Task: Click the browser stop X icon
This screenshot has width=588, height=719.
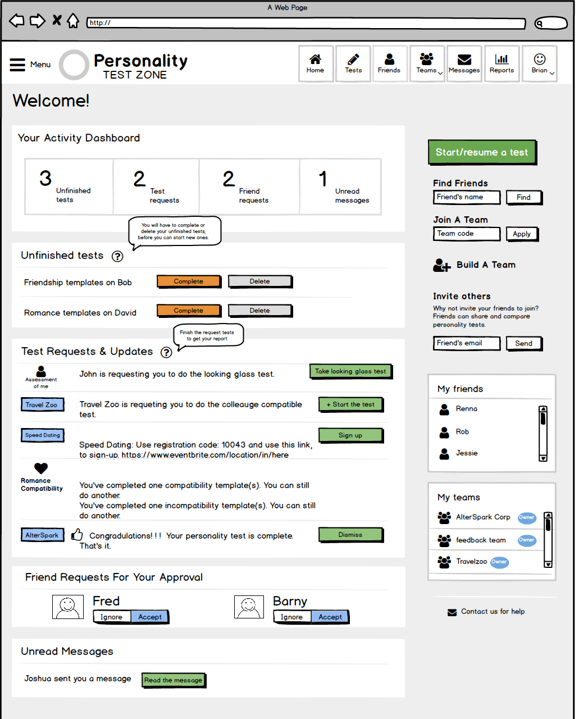Action: (x=57, y=21)
